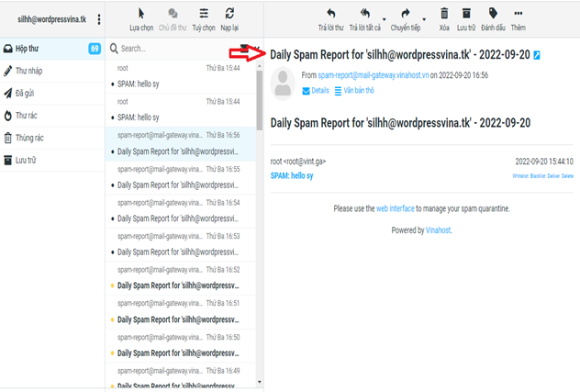Refresh the mail list with Nạp lại
Image resolution: width=580 pixels, height=392 pixels.
(x=229, y=14)
